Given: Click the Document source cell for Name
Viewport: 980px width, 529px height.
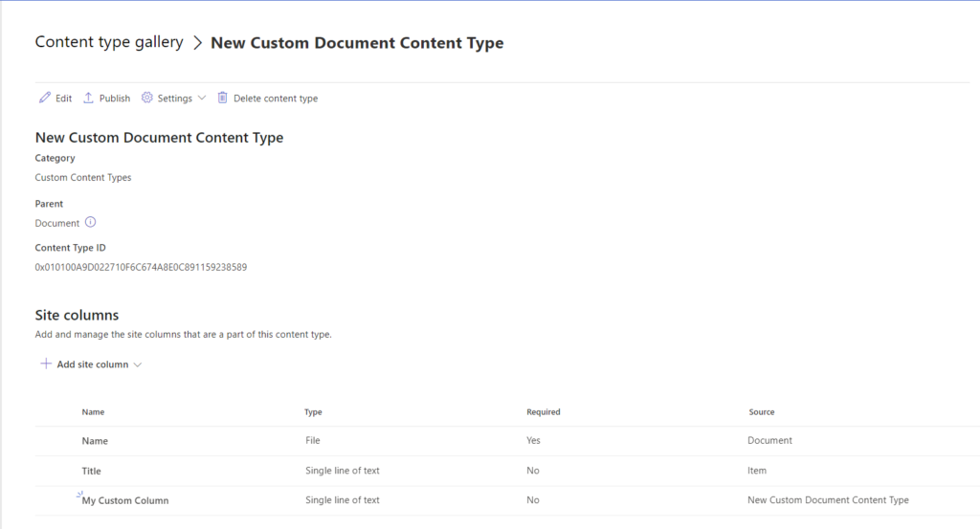Looking at the screenshot, I should pos(769,440).
